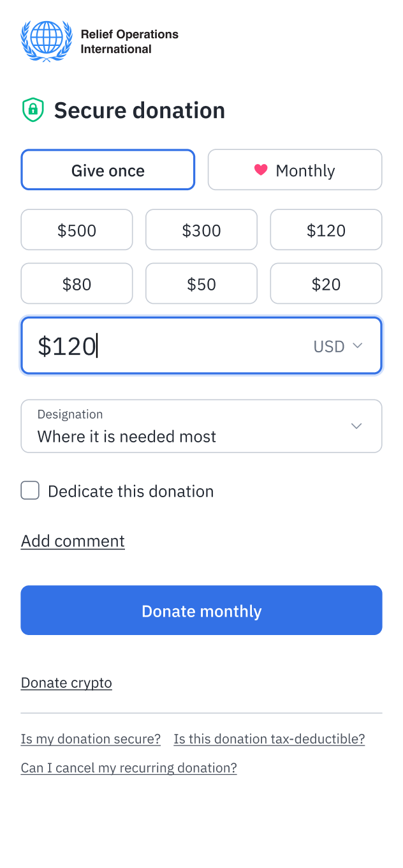
Task: Open the USD currency dropdown
Action: click(338, 346)
